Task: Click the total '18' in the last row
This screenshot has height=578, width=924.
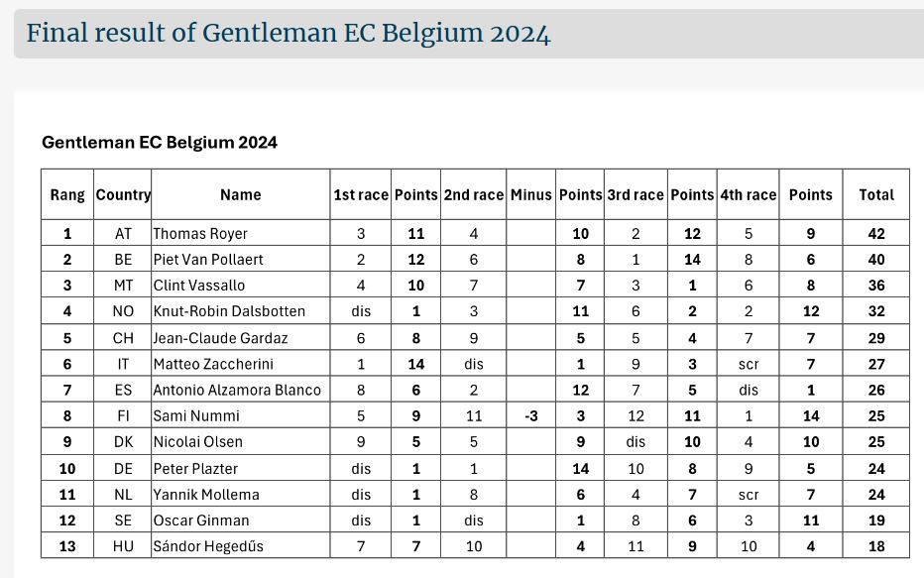Action: point(876,546)
